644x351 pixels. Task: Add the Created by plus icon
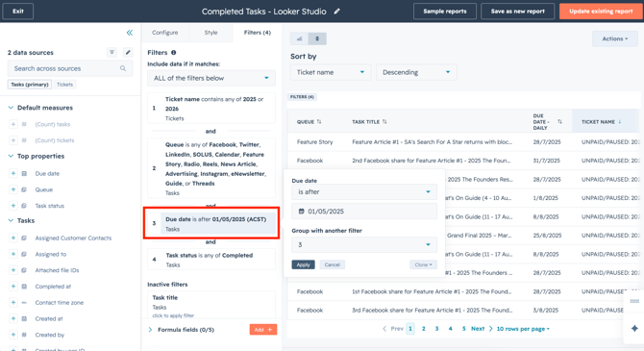click(13, 335)
